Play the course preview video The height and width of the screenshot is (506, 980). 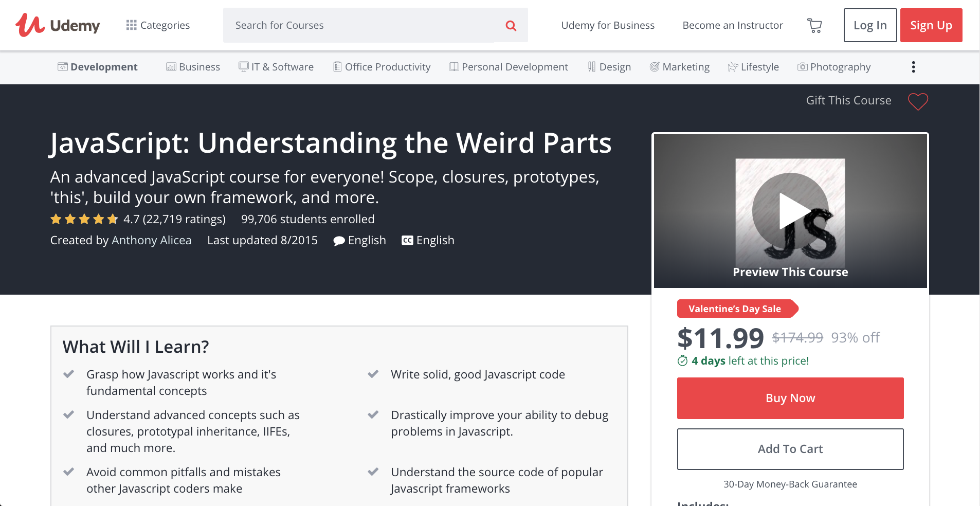point(790,211)
